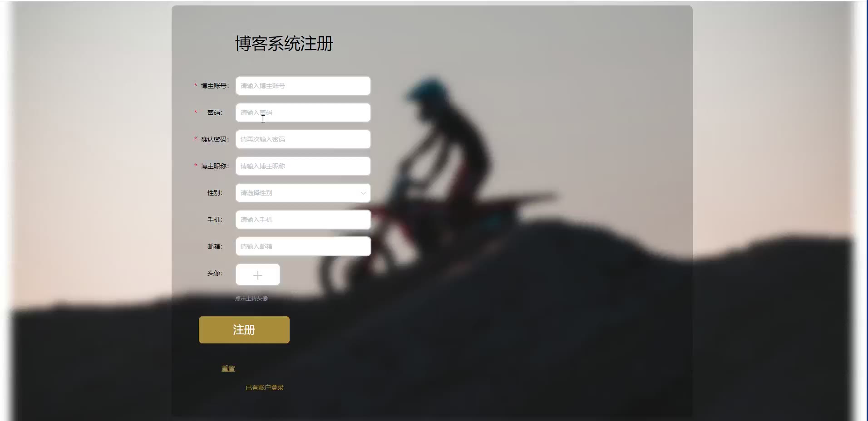Click the 博客系统注册 page title
Image resolution: width=868 pixels, height=421 pixels.
pyautogui.click(x=284, y=44)
